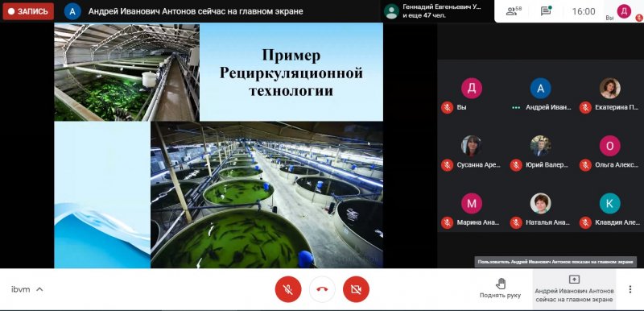Click the ЗАПИСЬ recording indicator

tap(28, 11)
